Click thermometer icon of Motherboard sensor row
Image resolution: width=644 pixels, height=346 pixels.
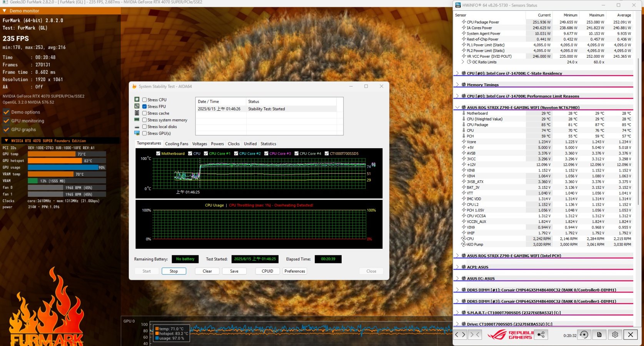pos(464,113)
